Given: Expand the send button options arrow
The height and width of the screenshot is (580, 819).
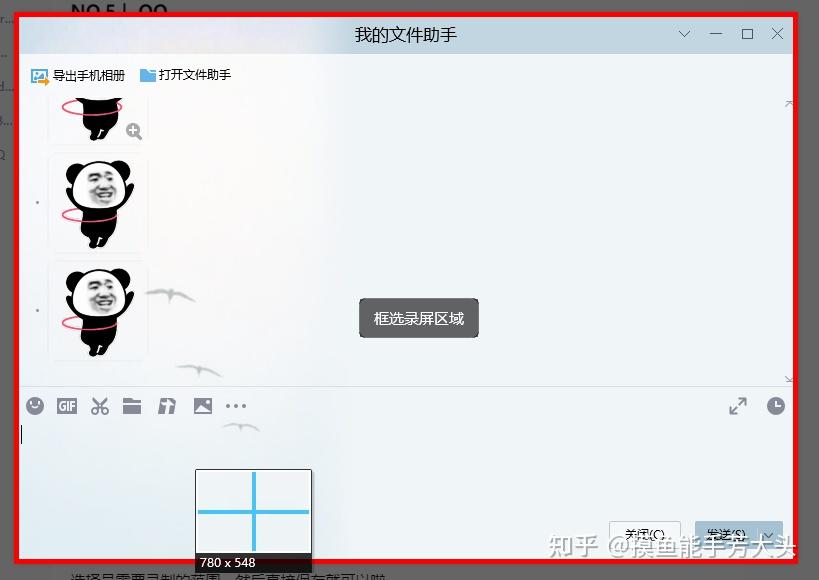Looking at the screenshot, I should click(x=770, y=535).
